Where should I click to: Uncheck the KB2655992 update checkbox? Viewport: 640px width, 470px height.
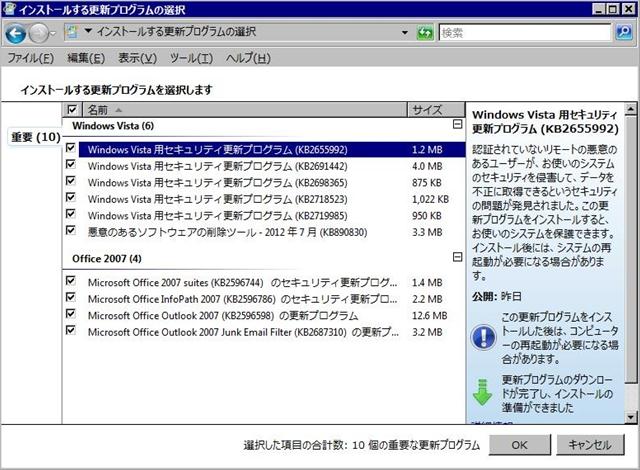click(71, 147)
